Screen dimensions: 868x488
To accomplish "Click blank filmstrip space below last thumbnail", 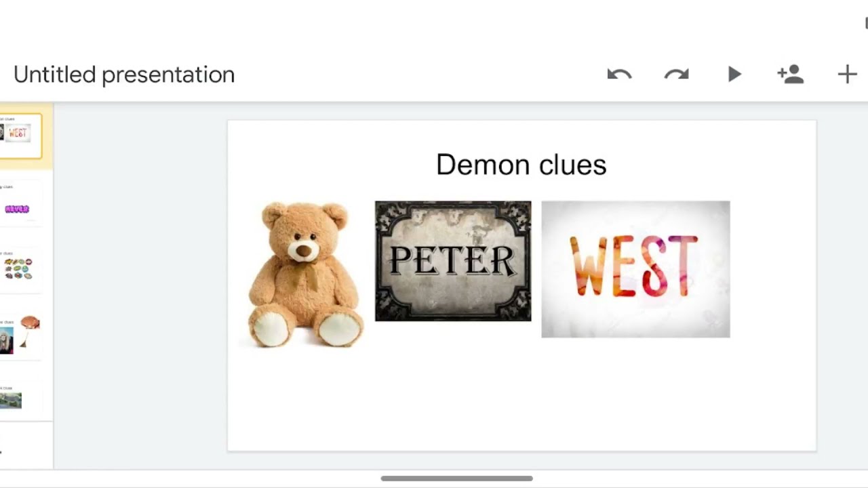I will tap(26, 444).
